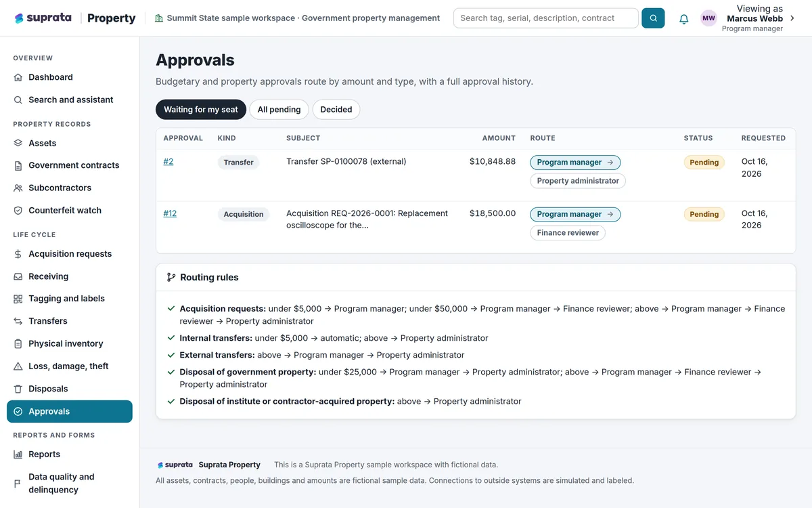Screen dimensions: 812x508
Task: Go to Physical inventory
Action: 70,343
